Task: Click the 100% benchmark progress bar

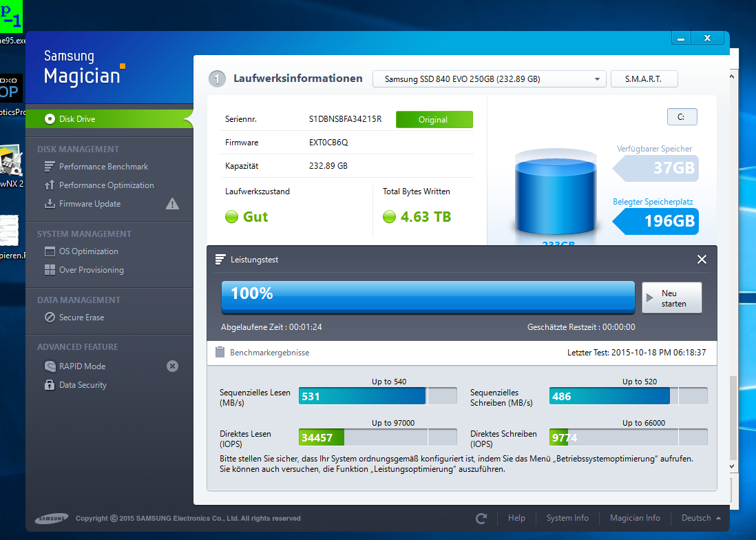Action: point(428,296)
